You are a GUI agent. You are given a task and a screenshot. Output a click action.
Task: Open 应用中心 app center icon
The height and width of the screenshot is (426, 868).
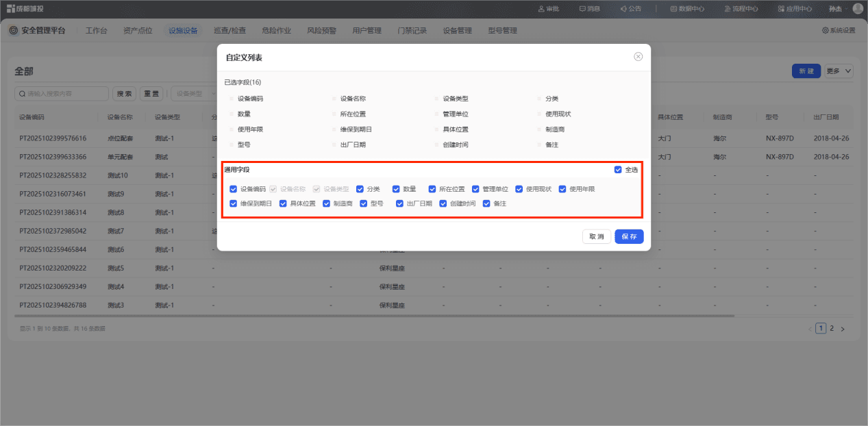(x=782, y=9)
